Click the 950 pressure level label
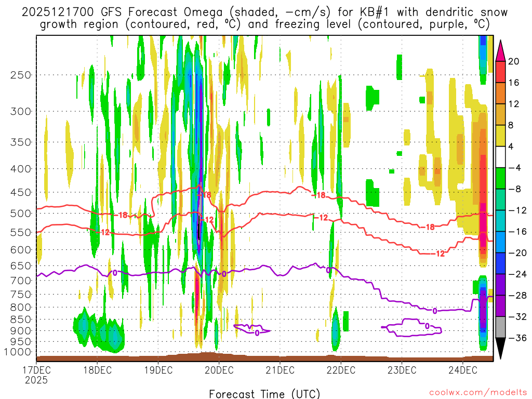This screenshot has width=532, height=399. click(21, 342)
